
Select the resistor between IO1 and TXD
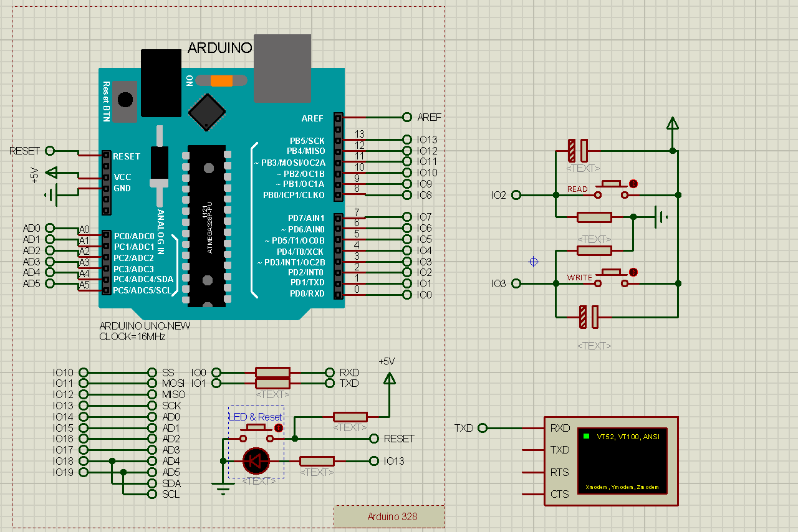coord(273,383)
